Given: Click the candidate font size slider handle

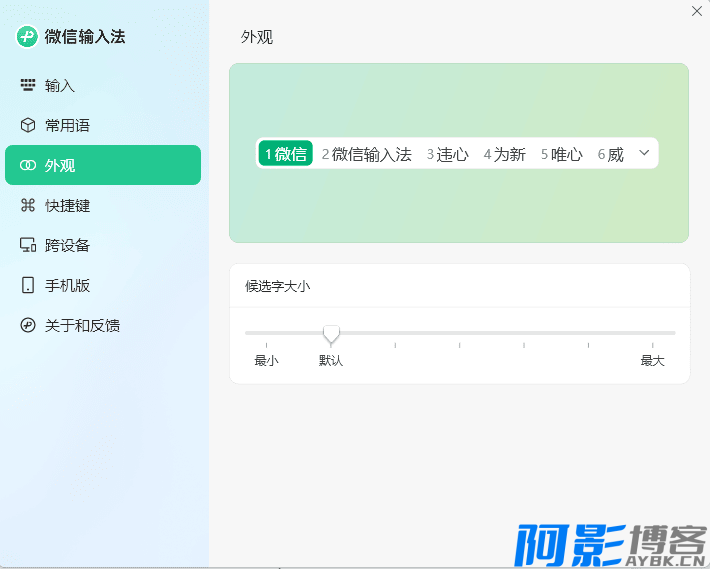Looking at the screenshot, I should [x=331, y=333].
